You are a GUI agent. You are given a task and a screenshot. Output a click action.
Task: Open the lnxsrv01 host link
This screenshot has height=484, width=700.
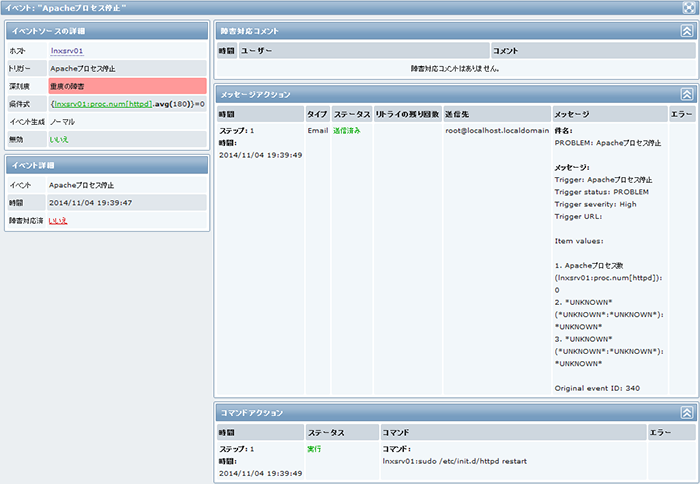tap(67, 51)
